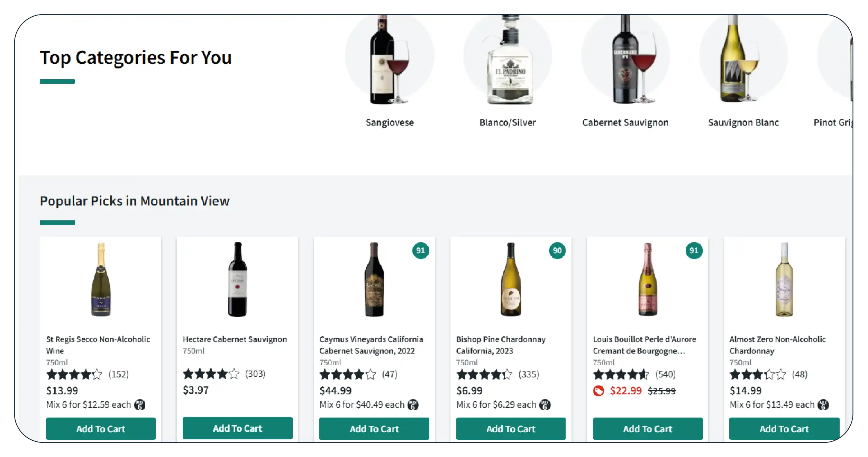868x457 pixels.
Task: Click the 90 rating badge on Bishop Pine
Action: click(557, 250)
